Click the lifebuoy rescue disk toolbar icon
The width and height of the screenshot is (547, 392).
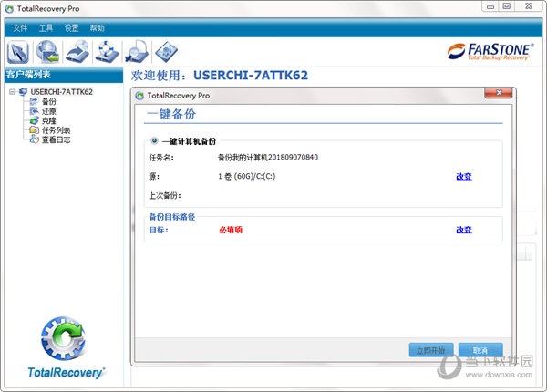[108, 52]
